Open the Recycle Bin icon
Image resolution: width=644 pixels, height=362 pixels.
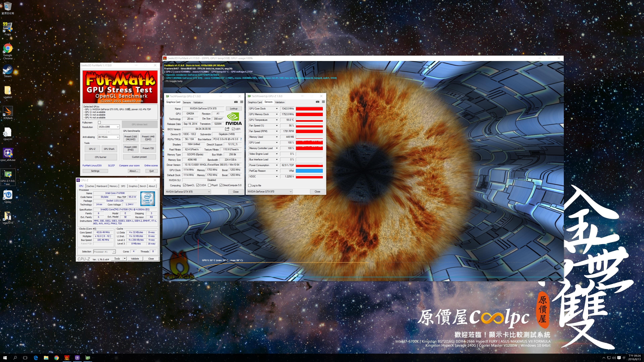pos(8,8)
